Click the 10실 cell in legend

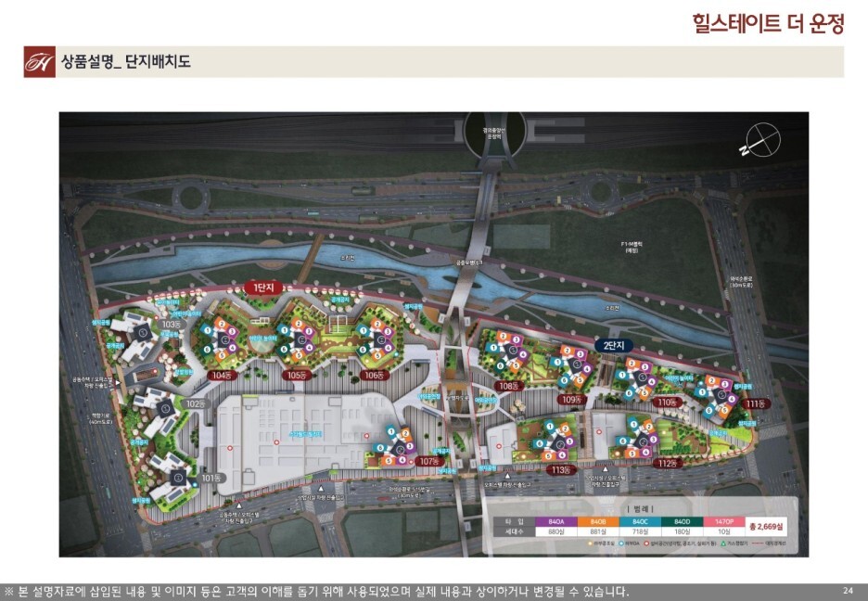pyautogui.click(x=724, y=531)
